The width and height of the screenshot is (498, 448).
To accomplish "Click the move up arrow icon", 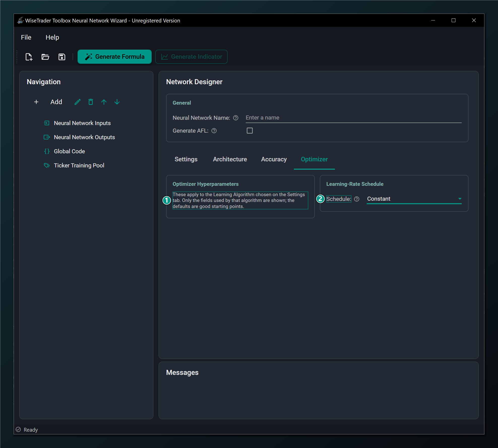I will pyautogui.click(x=104, y=102).
